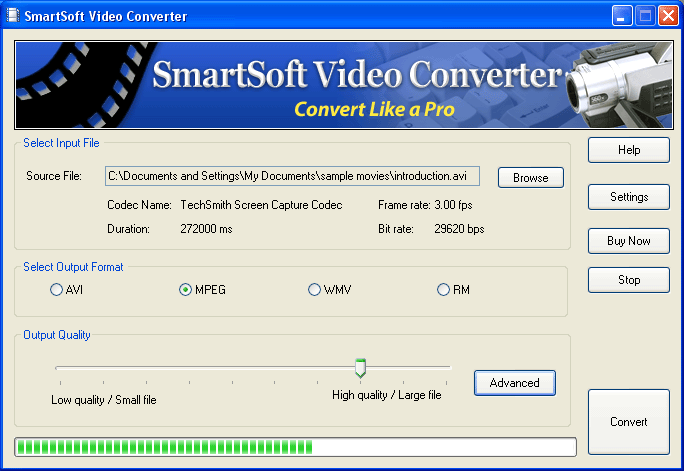Close the SmartSoft Video Converter window

click(668, 16)
